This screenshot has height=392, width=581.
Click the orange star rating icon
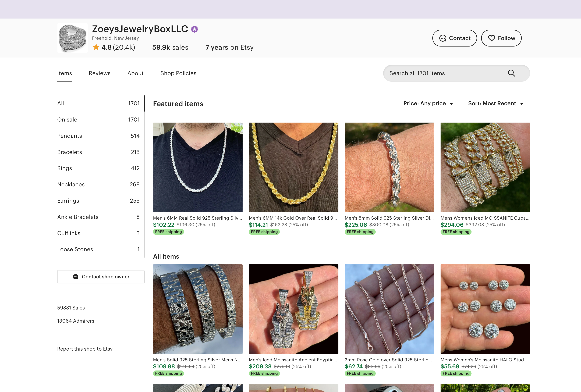[96, 47]
